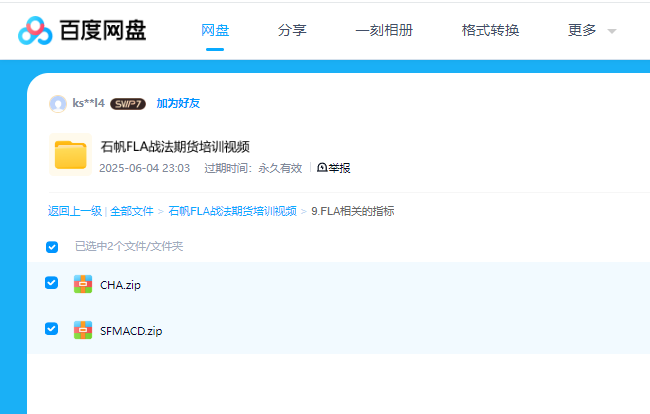Uncheck the CHA.zip checkbox
Viewport: 650px width, 414px height.
point(52,283)
